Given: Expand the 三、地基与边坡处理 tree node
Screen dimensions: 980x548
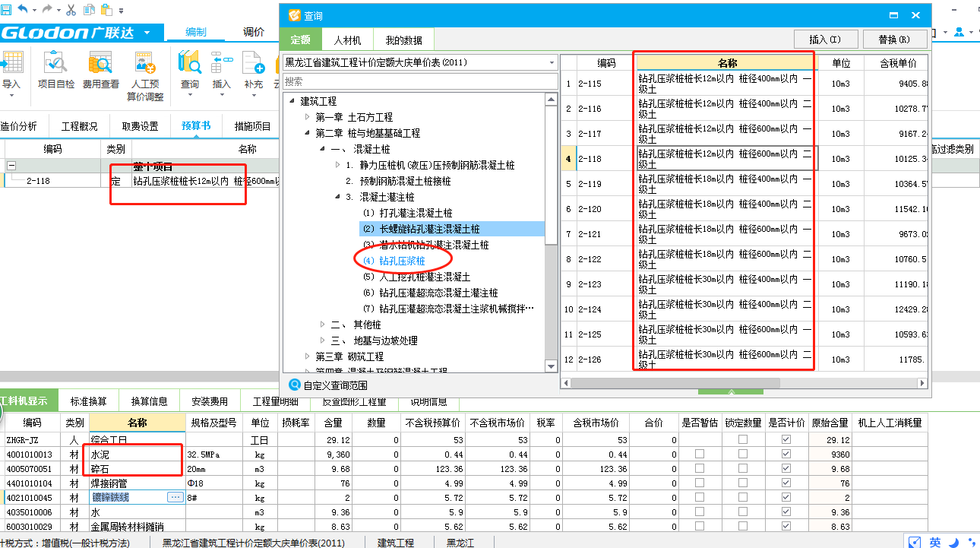Looking at the screenshot, I should pyautogui.click(x=323, y=341).
